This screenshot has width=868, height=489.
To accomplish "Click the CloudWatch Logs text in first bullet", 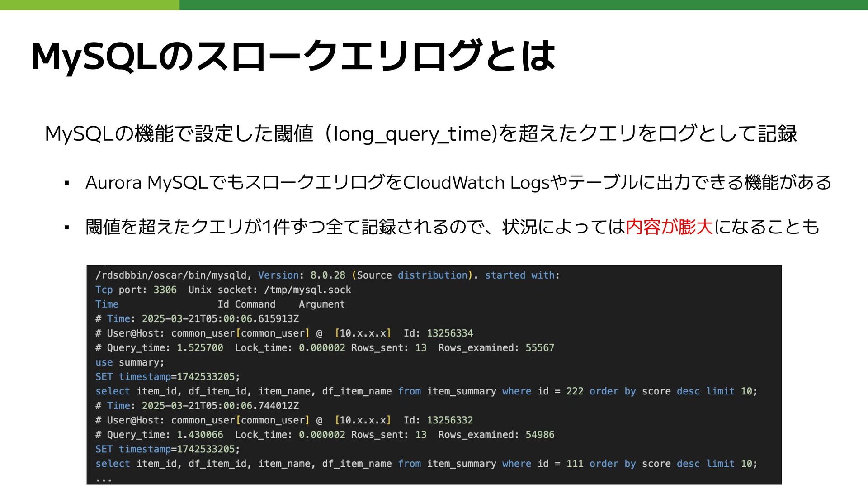I will [x=476, y=183].
